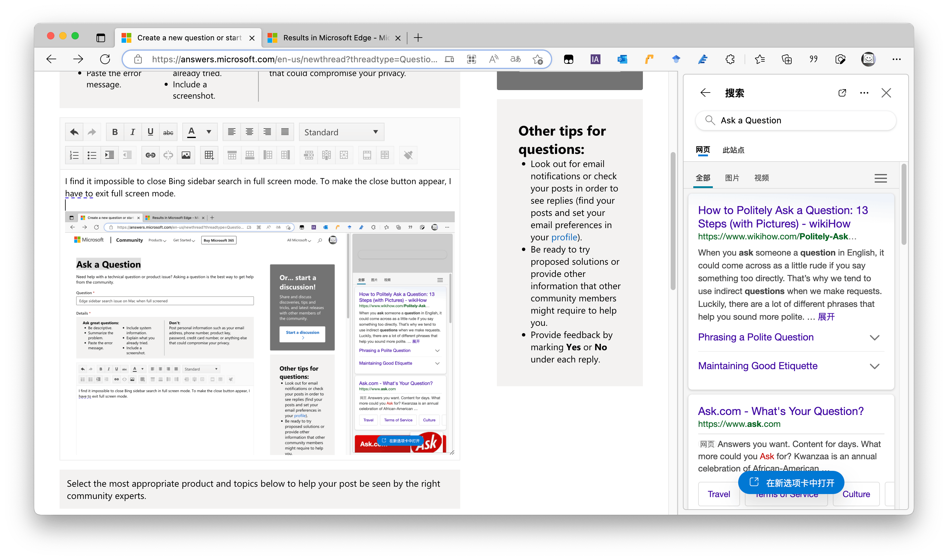Viewport: 948px width, 560px height.
Task: Toggle strikethrough text formatting
Action: coord(168,132)
